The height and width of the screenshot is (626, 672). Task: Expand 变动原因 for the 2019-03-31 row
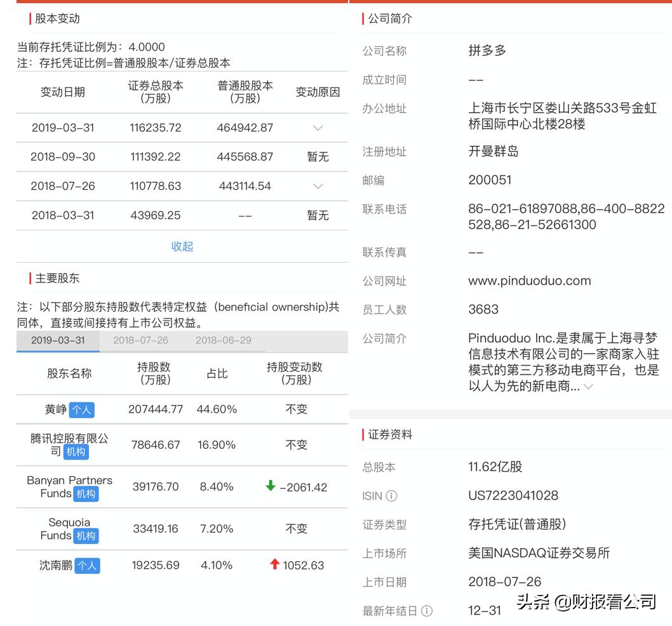pos(318,128)
